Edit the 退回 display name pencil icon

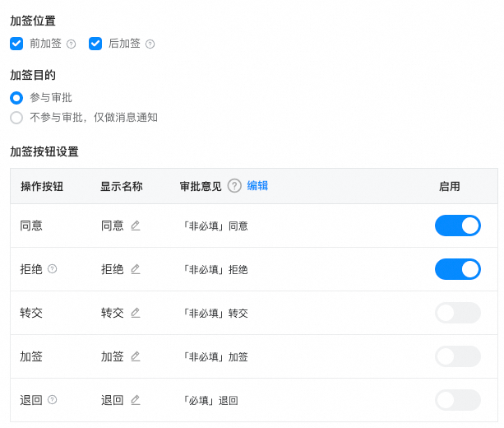(x=136, y=400)
